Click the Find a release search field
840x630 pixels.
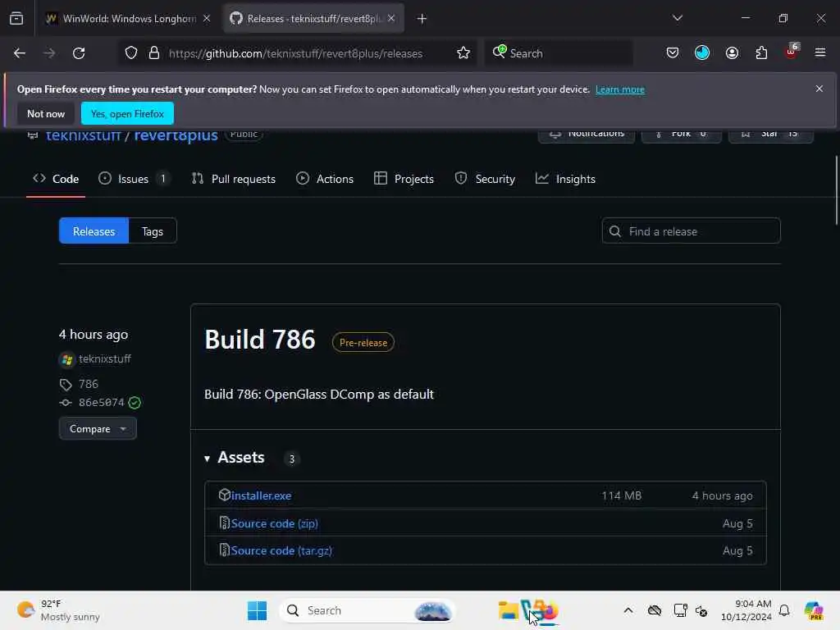click(x=691, y=231)
